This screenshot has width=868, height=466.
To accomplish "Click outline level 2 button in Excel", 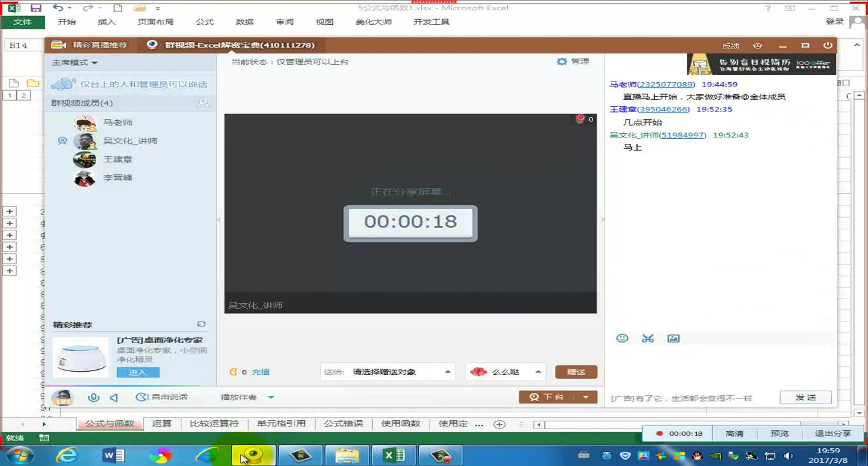I will (24, 95).
